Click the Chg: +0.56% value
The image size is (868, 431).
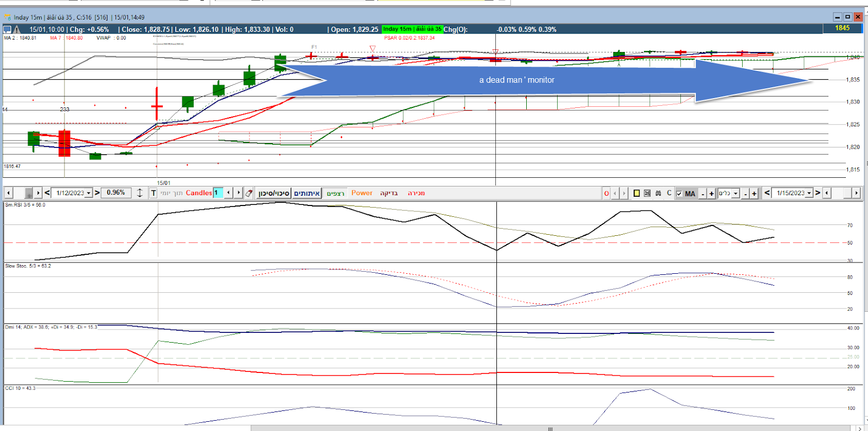pos(89,29)
